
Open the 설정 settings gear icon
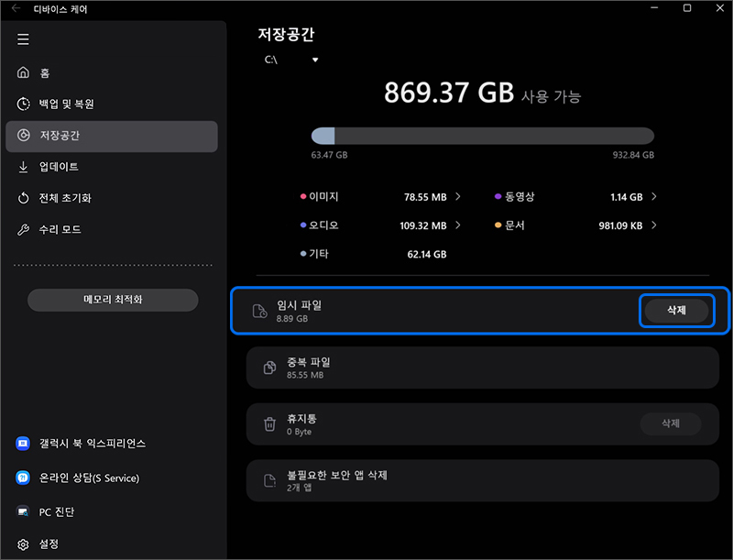click(x=23, y=544)
